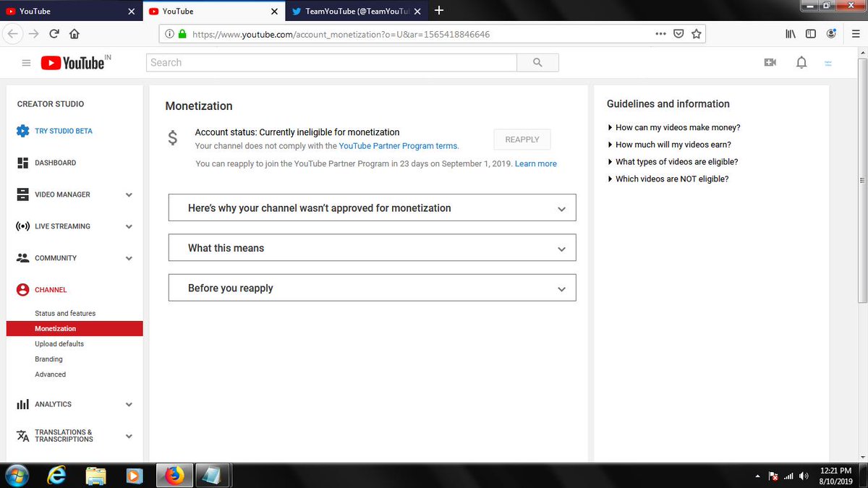Click the Firefox taskbar button
This screenshot has width=868, height=488.
point(174,476)
